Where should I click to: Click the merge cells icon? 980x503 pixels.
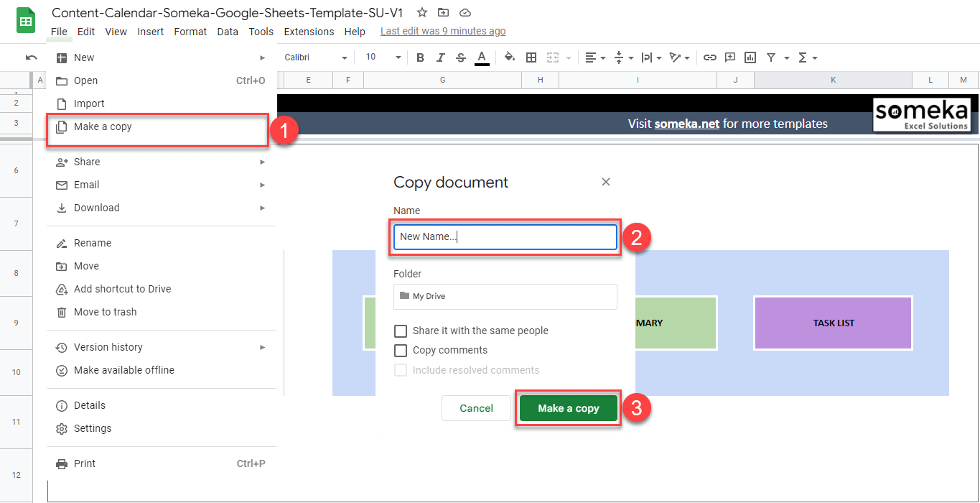point(553,57)
